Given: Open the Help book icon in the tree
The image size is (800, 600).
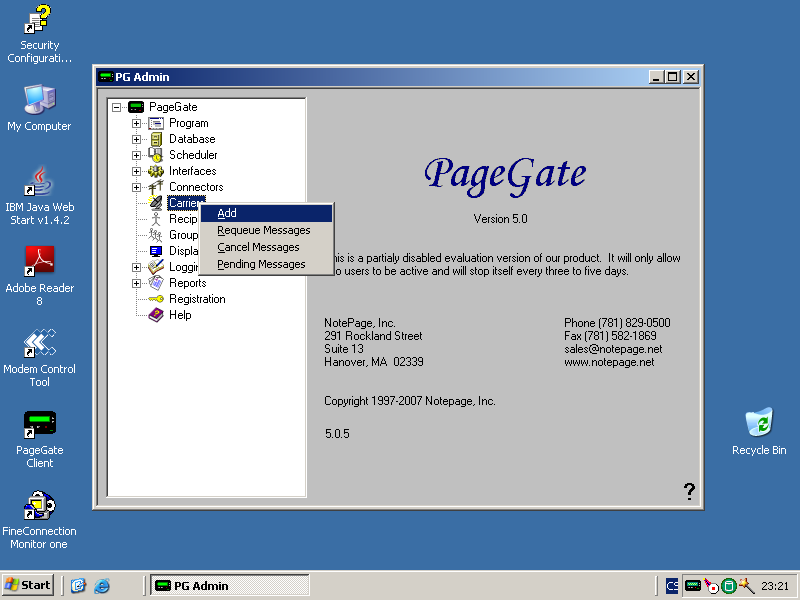Looking at the screenshot, I should point(156,315).
